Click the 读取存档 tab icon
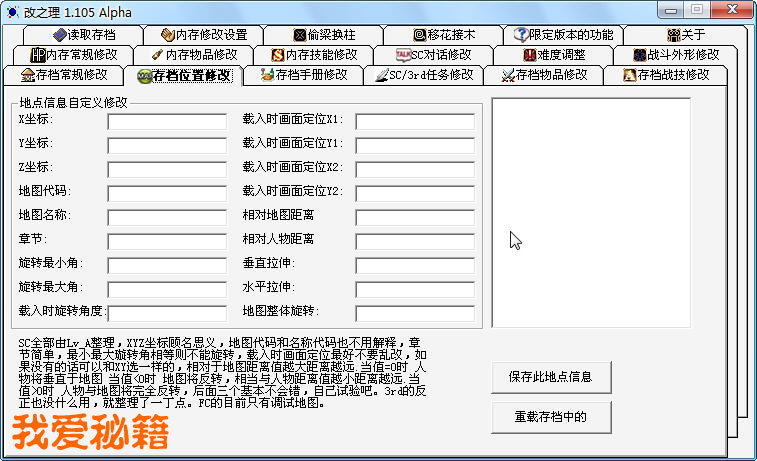The height and width of the screenshot is (461, 757). 60,35
